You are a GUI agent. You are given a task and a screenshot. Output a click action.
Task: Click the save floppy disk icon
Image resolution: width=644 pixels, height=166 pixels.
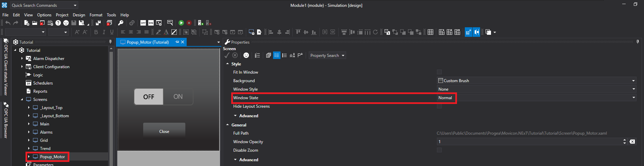[x=74, y=23]
